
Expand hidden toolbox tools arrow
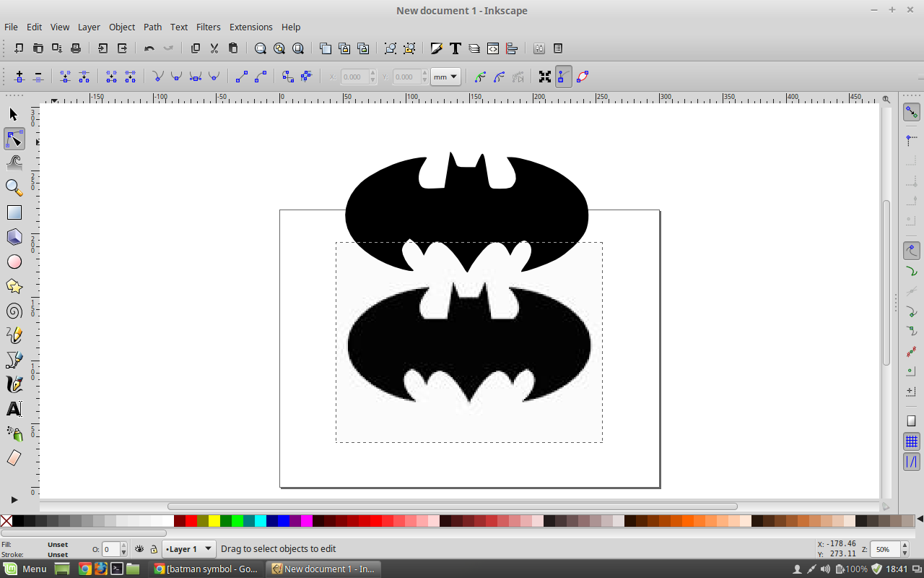click(x=14, y=499)
